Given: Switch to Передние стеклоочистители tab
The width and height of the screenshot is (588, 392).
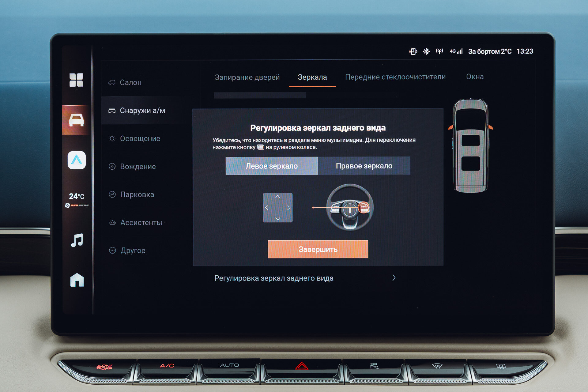Looking at the screenshot, I should [x=395, y=77].
